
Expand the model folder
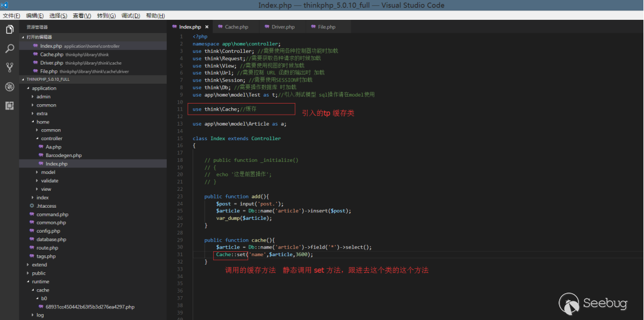tap(93, 172)
